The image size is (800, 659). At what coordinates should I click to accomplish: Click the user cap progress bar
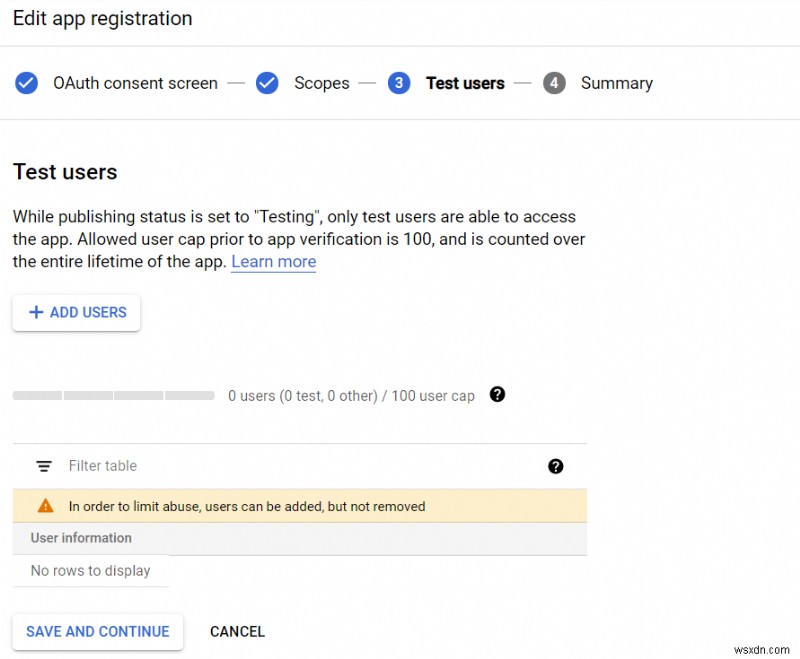pos(113,396)
